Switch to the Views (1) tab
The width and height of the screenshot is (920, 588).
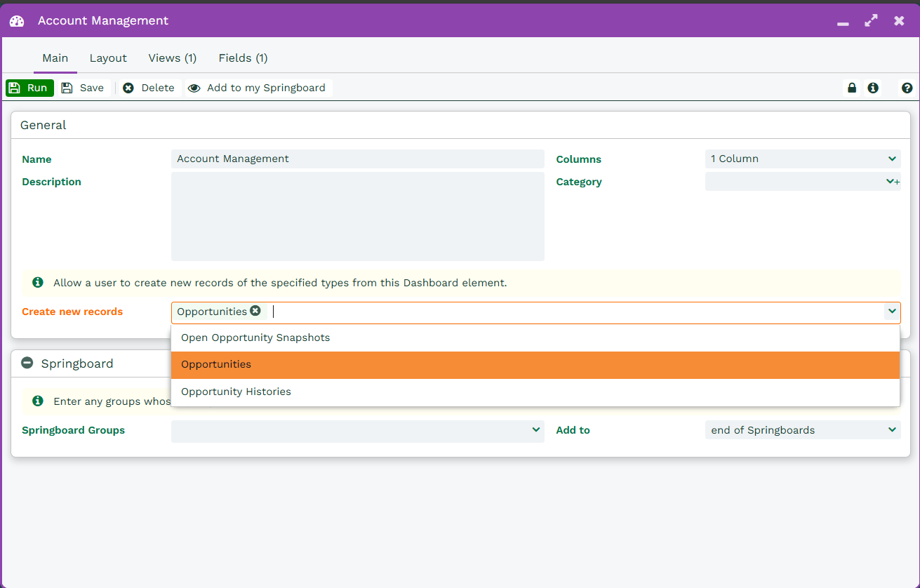click(172, 58)
